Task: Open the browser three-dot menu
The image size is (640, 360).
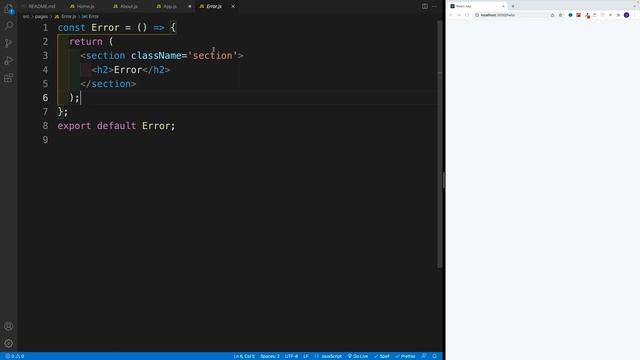Action: click(635, 15)
